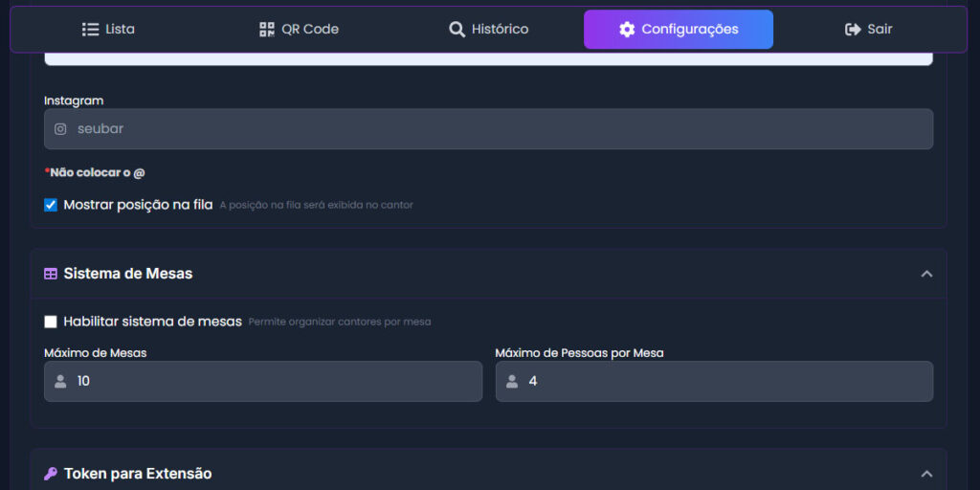Enable the Habilitar sistema de mesas checkbox

coord(51,322)
